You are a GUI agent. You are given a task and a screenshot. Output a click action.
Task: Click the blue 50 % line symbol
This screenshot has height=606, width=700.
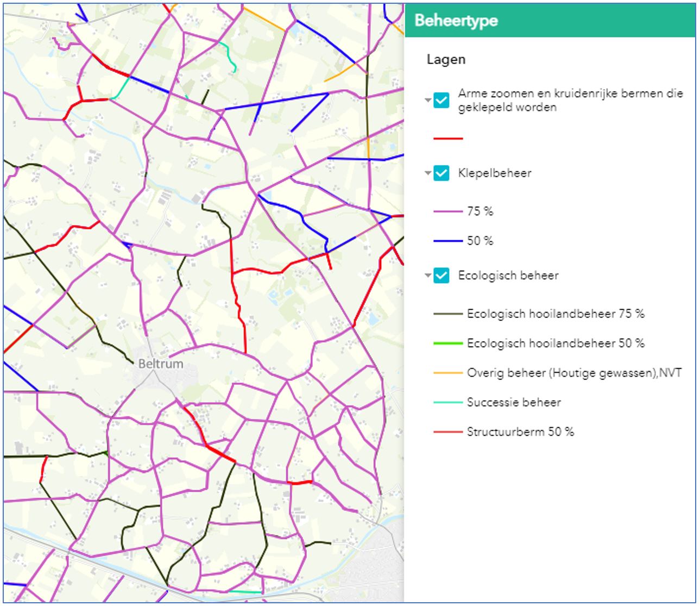click(x=448, y=241)
